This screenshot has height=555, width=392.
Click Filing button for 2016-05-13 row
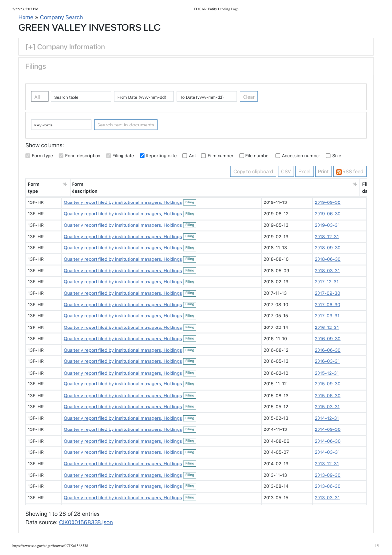click(190, 361)
